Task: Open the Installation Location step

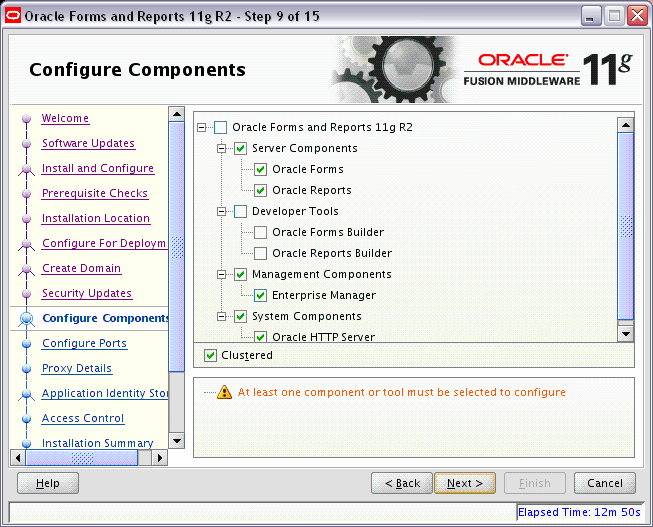Action: pos(96,218)
